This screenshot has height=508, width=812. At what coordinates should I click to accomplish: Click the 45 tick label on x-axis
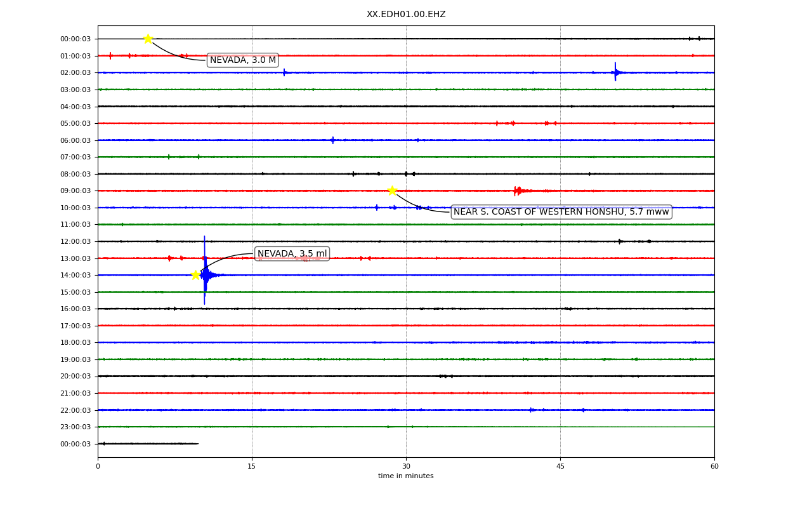[x=560, y=467]
